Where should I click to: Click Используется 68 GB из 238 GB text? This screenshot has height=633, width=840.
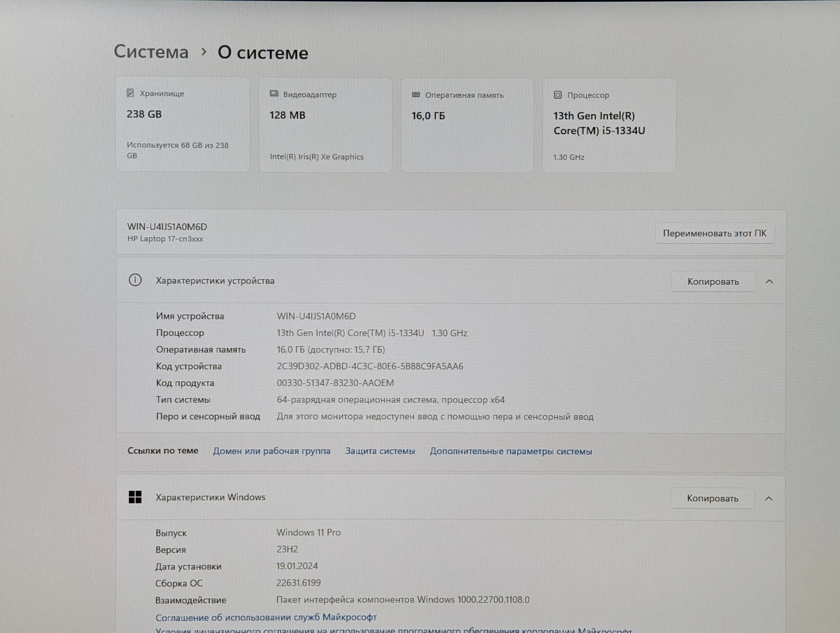[178, 150]
